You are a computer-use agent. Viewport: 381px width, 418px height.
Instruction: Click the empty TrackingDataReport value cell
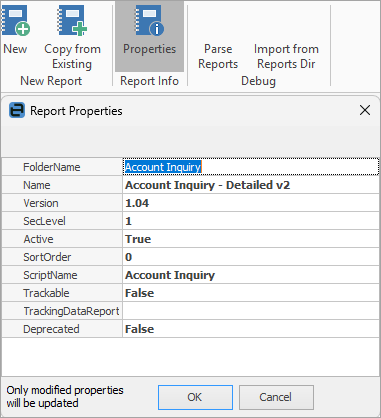[251, 311]
